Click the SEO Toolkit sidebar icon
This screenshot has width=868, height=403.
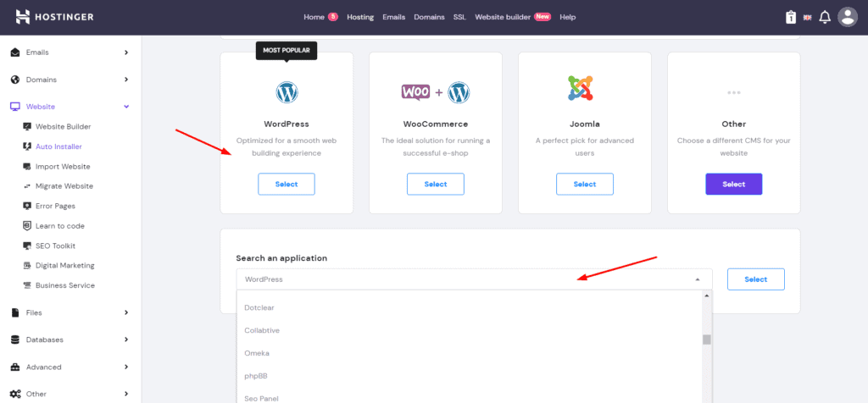coord(27,246)
